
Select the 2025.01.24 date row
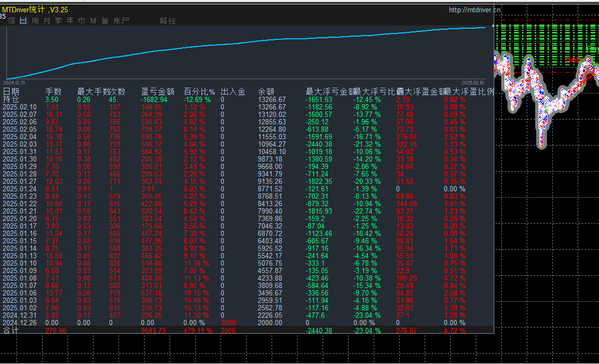(20, 189)
